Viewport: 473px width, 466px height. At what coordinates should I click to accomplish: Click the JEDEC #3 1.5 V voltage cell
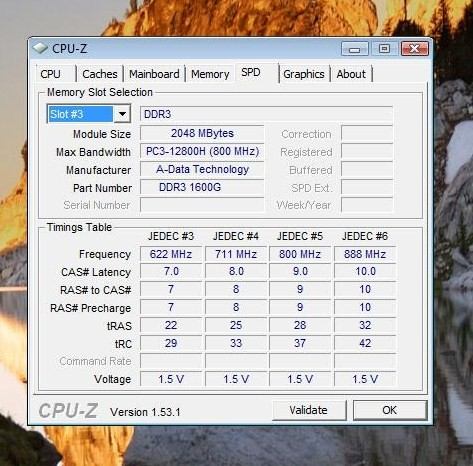tap(171, 379)
